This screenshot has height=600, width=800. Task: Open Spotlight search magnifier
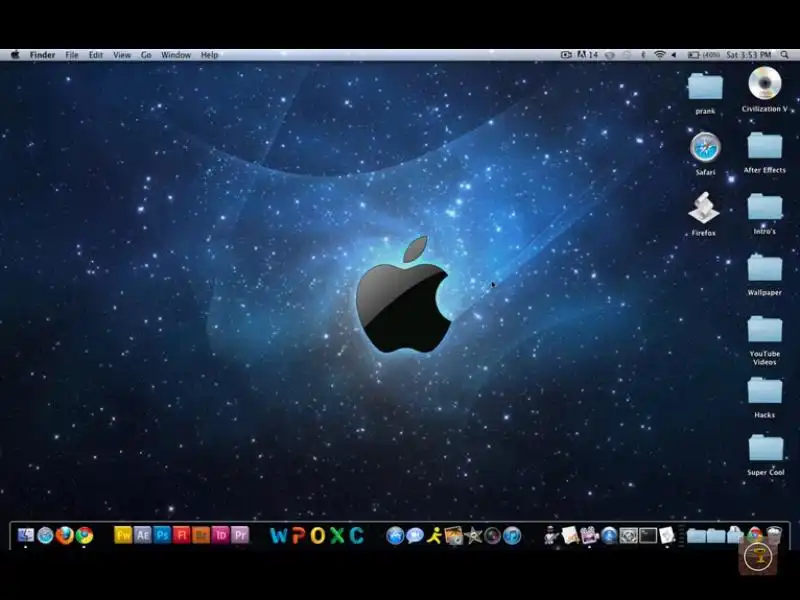click(784, 55)
